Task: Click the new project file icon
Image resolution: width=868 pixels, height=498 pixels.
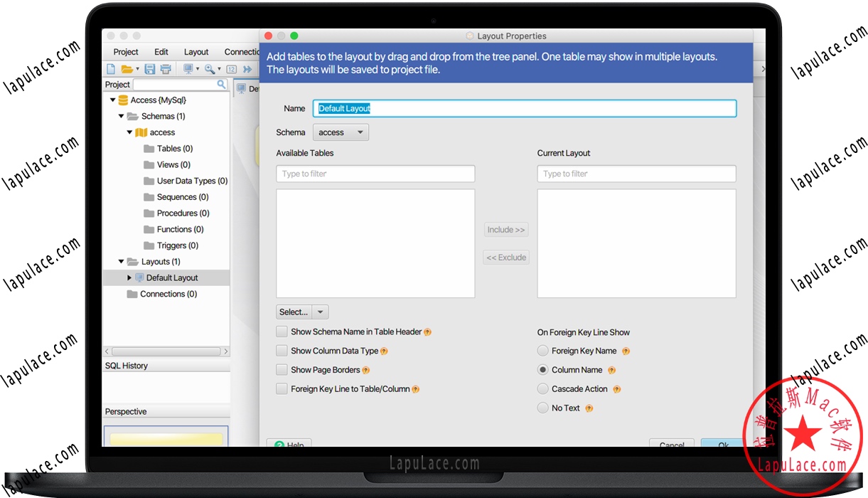Action: click(x=111, y=69)
